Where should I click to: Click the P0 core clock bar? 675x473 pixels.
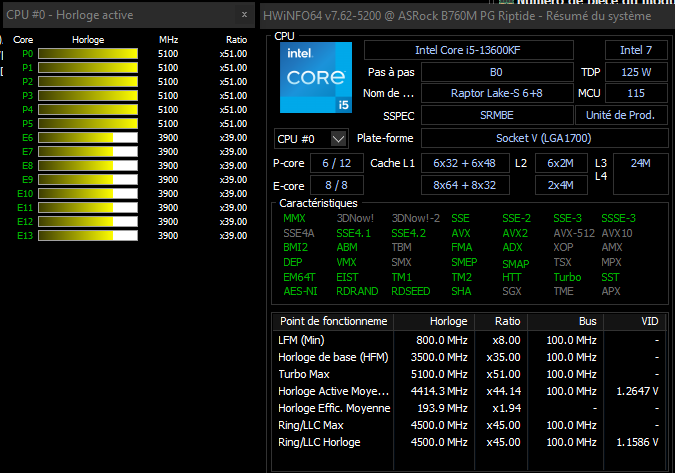click(x=88, y=53)
